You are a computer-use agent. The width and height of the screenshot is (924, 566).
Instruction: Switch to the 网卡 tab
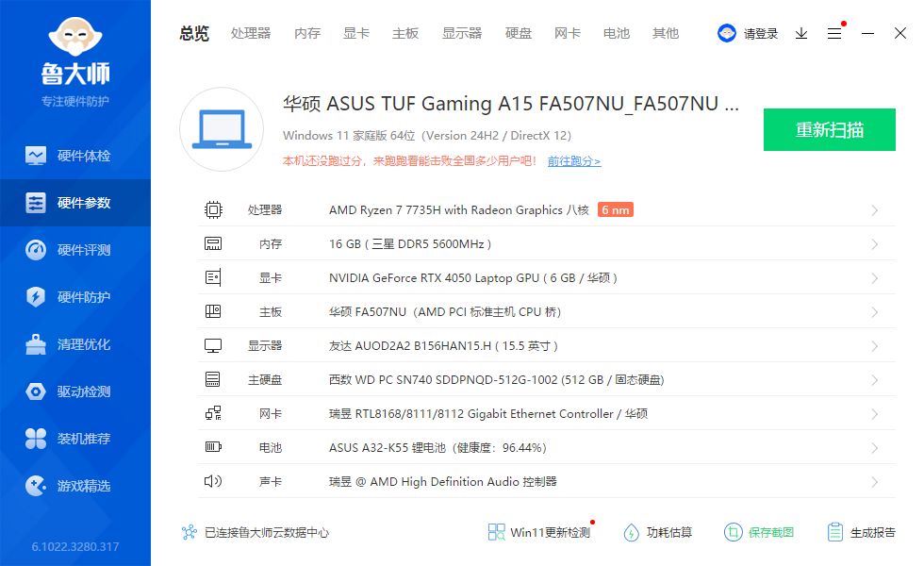pyautogui.click(x=568, y=33)
